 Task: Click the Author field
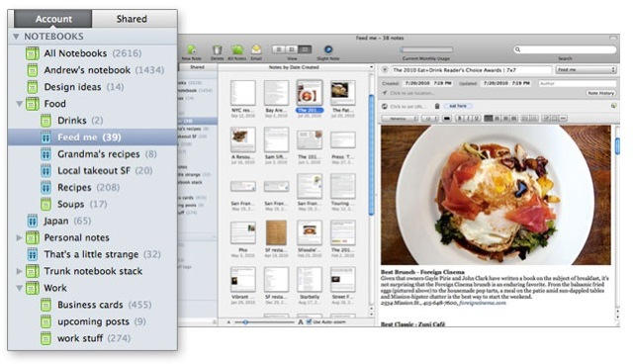[578, 83]
